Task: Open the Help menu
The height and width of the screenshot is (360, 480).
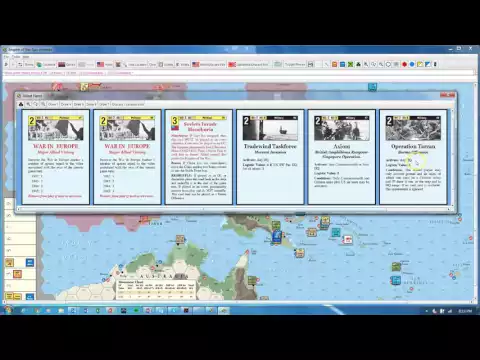Action: (x=26, y=57)
